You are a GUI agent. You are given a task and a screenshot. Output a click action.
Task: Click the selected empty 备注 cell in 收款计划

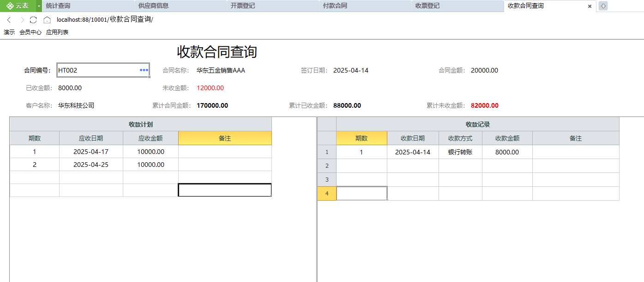tap(225, 190)
